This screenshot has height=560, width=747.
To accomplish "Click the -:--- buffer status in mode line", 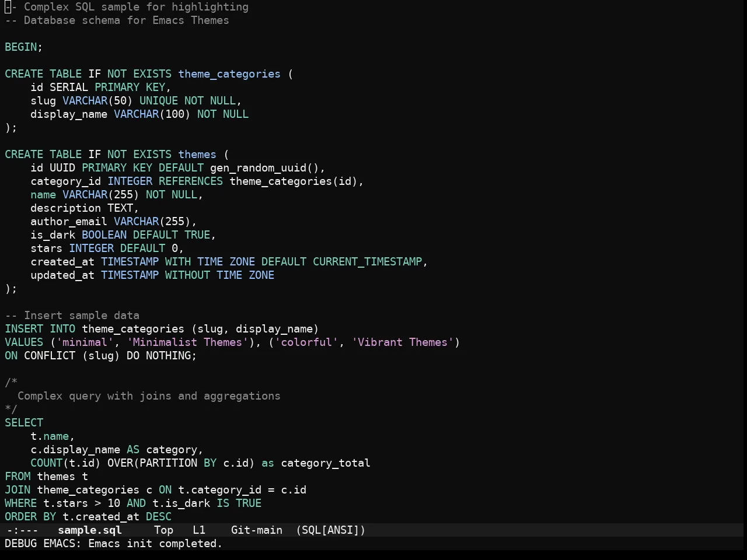I will click(x=22, y=530).
